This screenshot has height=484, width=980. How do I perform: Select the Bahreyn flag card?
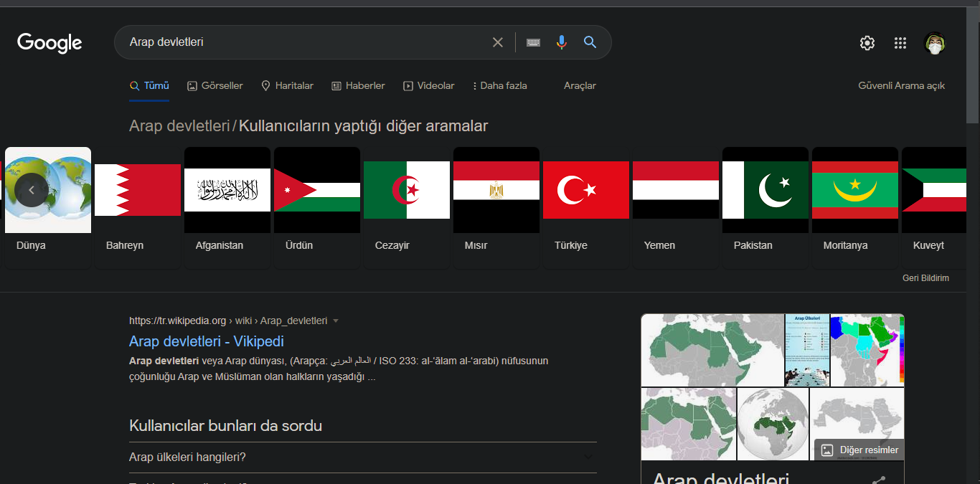point(138,207)
